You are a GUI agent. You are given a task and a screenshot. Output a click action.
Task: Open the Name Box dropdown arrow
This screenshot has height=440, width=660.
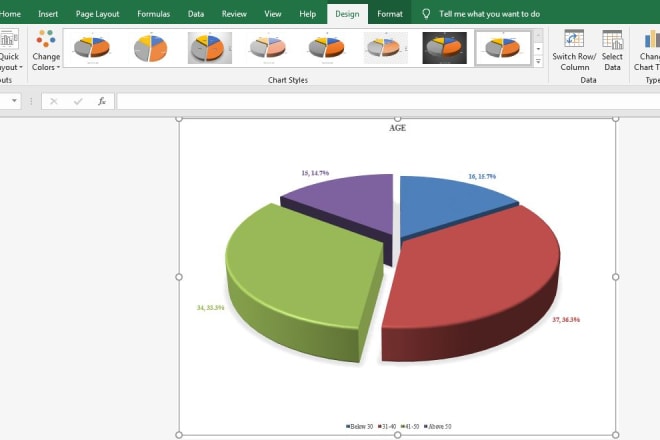[x=15, y=101]
